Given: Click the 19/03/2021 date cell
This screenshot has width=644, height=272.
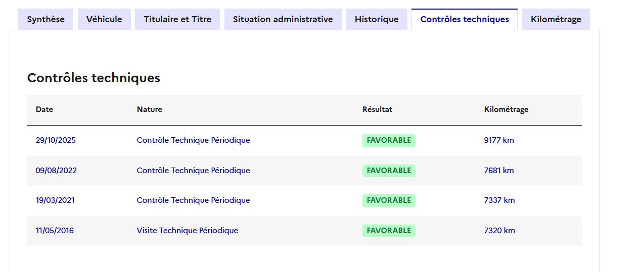Looking at the screenshot, I should click(55, 200).
